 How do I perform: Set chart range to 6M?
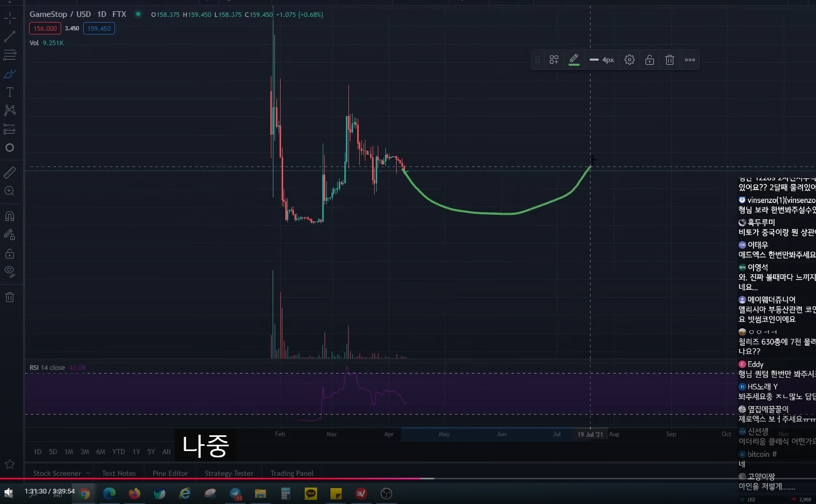point(101,452)
